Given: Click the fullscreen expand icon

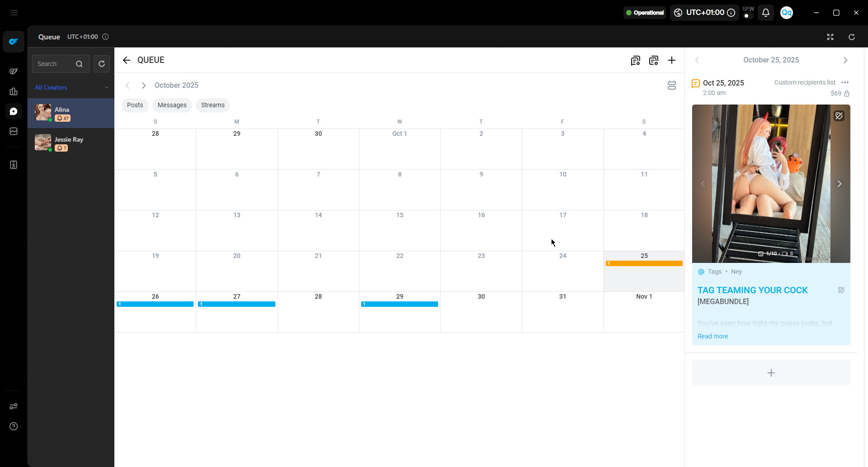Looking at the screenshot, I should [830, 37].
